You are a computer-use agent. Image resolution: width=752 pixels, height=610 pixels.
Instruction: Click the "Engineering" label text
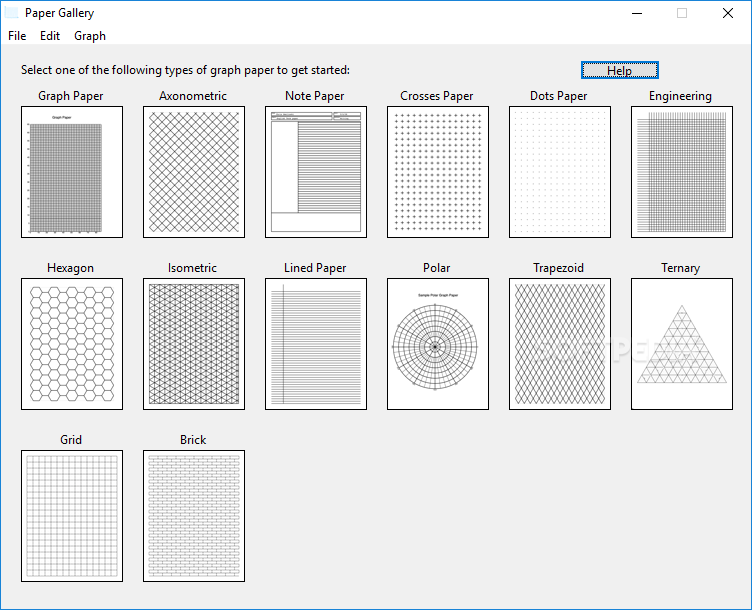click(680, 96)
